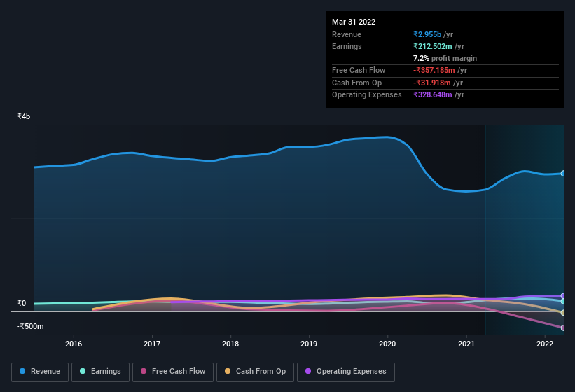Click the ₹328.648m operating expenses value

tap(433, 95)
